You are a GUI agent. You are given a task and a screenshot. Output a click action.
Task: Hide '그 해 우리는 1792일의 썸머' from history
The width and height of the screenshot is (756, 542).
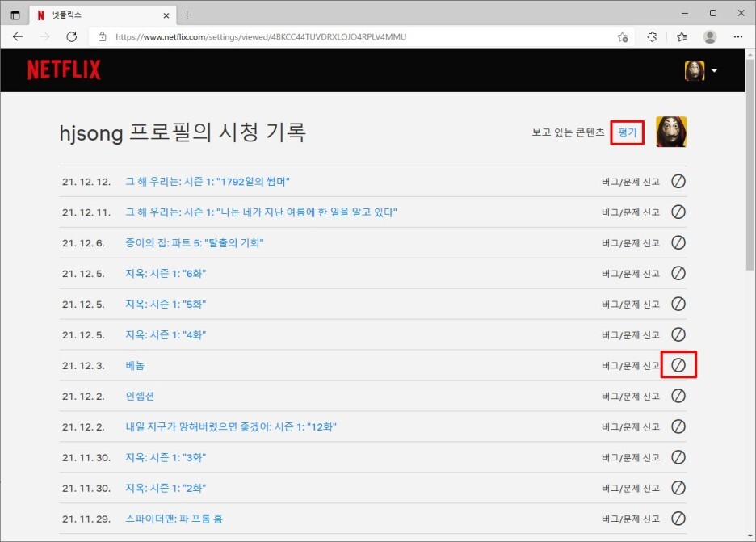click(678, 181)
